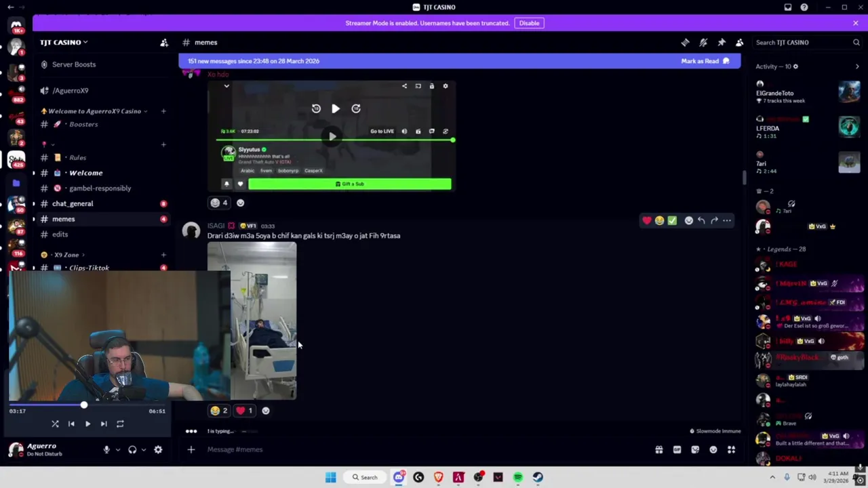
Task: Disable Streamer Mode
Action: tap(529, 23)
